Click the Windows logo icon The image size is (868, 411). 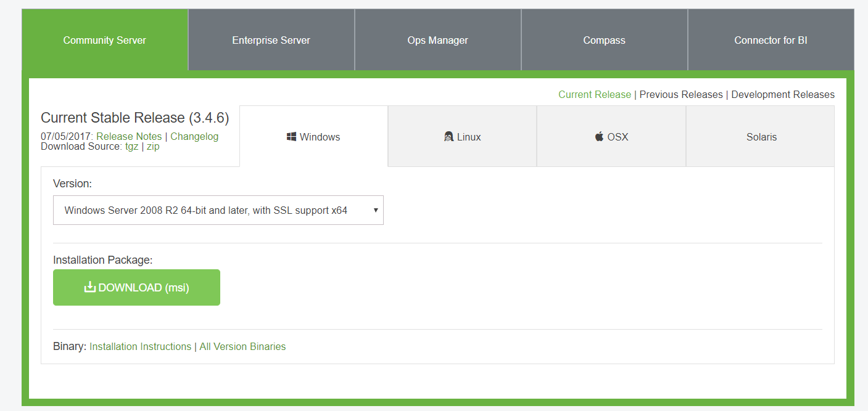(291, 137)
